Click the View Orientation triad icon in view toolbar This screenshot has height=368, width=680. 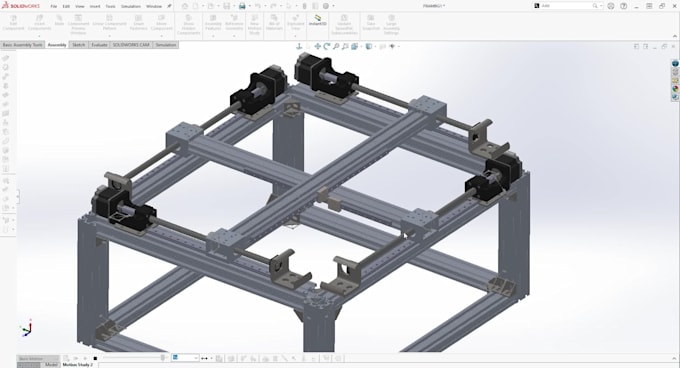pos(299,46)
